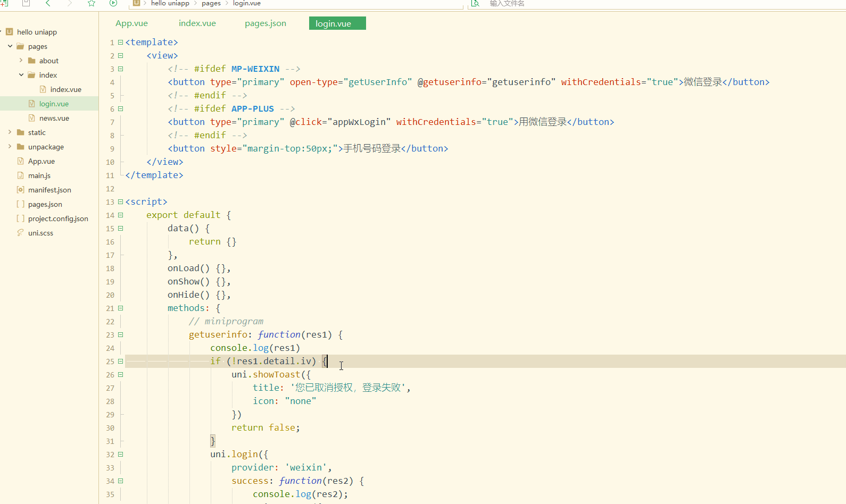Expand the unpackage folder chevron
Screen dimensions: 846x504
coord(10,147)
